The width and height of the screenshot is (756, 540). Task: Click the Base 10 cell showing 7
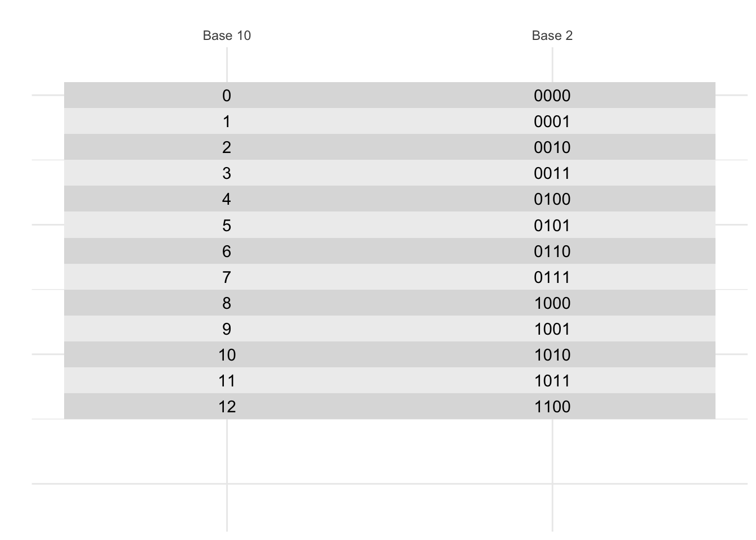point(227,277)
